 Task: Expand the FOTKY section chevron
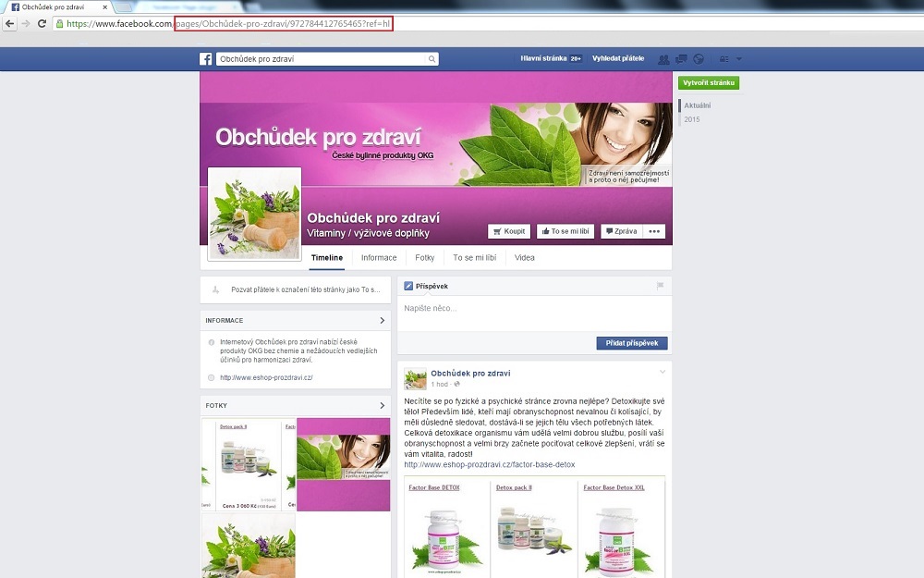(383, 405)
